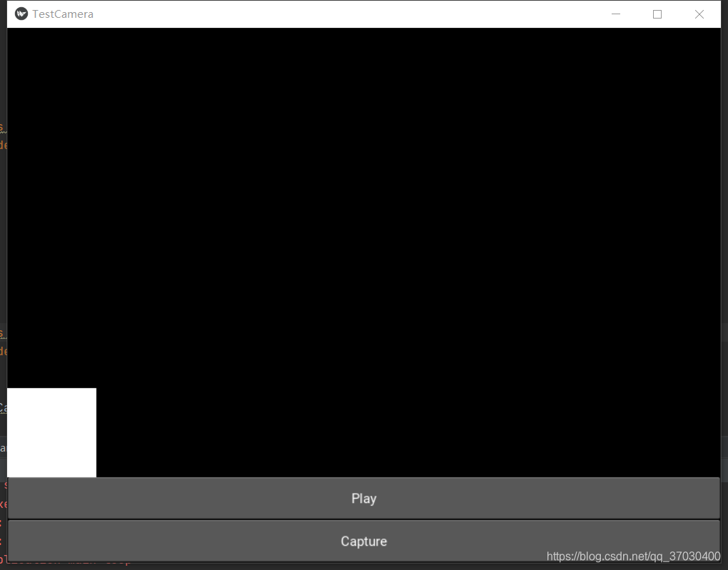Minimize the TestCamera window
Image resolution: width=728 pixels, height=570 pixels.
616,14
